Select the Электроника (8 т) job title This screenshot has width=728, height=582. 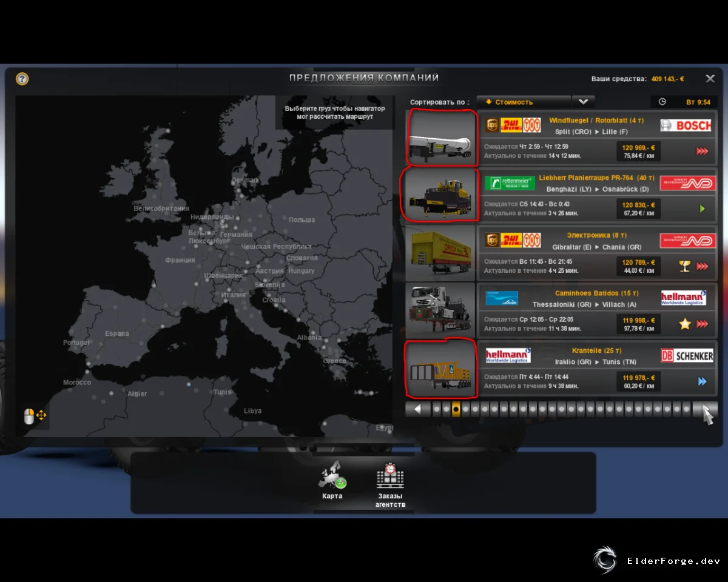coord(596,235)
